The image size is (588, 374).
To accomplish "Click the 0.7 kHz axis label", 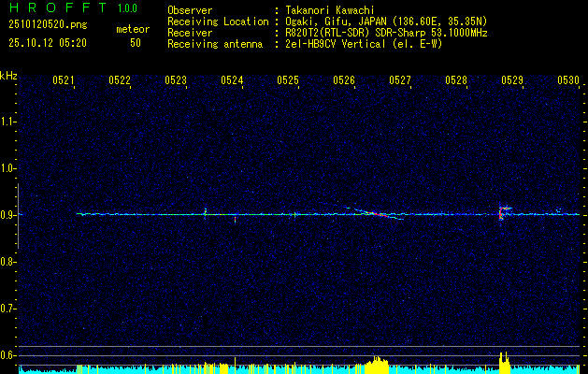I will 7,309.
